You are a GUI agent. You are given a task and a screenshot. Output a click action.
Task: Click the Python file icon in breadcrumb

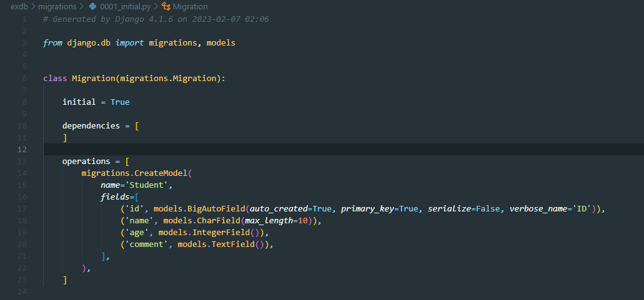coord(93,7)
